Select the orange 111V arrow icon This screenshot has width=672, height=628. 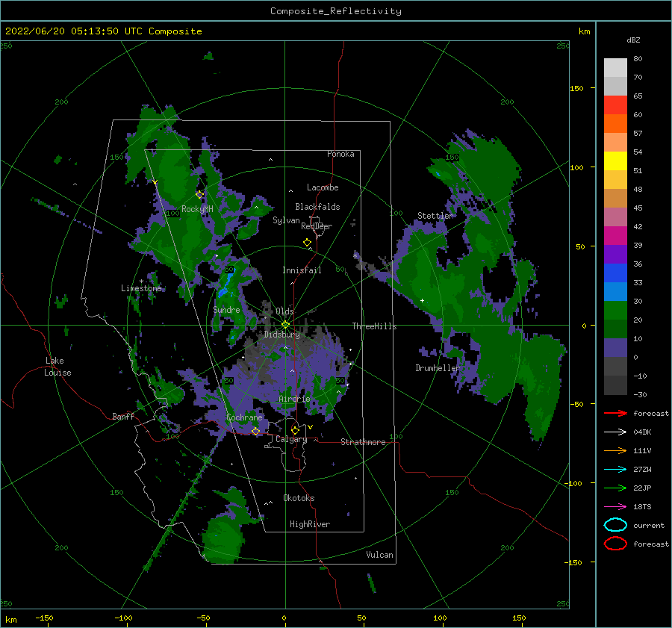615,450
